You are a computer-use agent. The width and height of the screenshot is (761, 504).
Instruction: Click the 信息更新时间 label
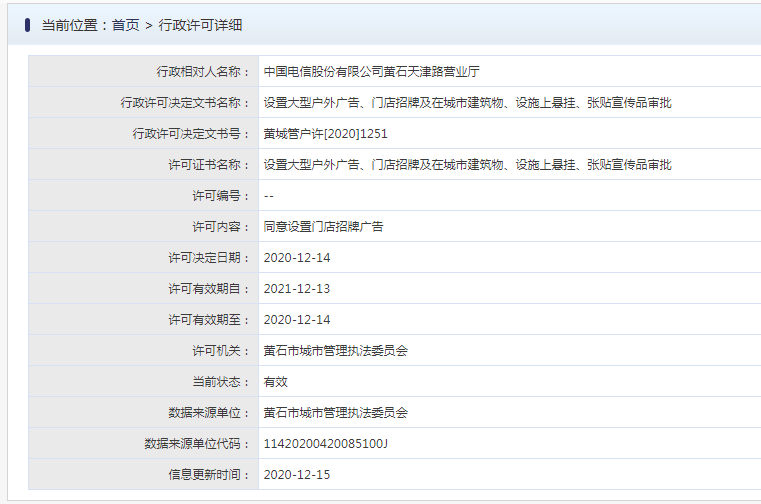click(x=209, y=475)
